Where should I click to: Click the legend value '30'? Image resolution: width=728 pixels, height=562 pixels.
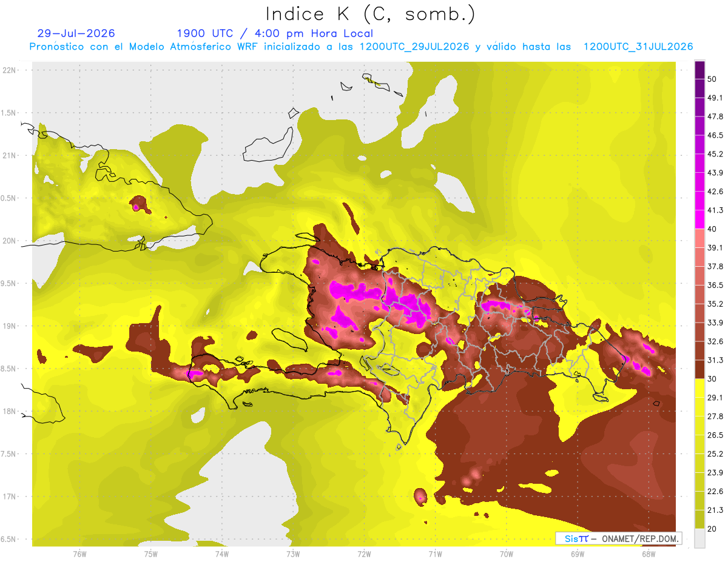712,379
